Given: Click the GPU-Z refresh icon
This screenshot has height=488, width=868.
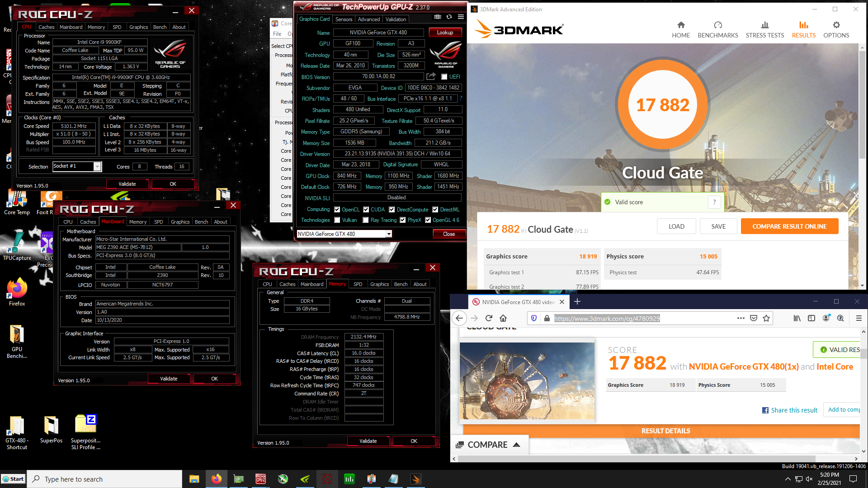Looking at the screenshot, I should [x=449, y=17].
